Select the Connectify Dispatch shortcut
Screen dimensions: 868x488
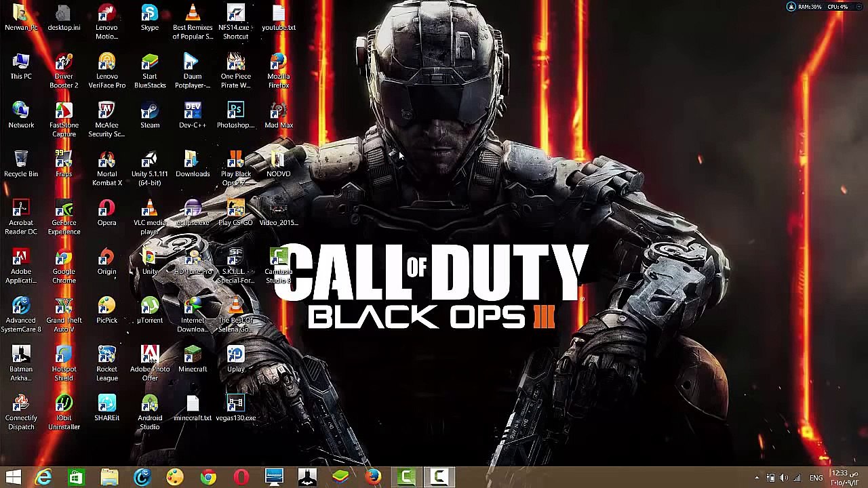click(21, 413)
